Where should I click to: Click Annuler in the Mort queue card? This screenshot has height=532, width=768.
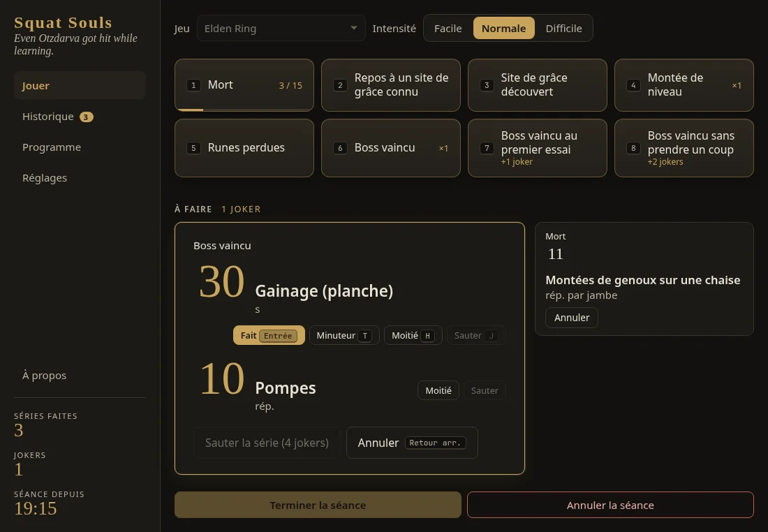572,318
